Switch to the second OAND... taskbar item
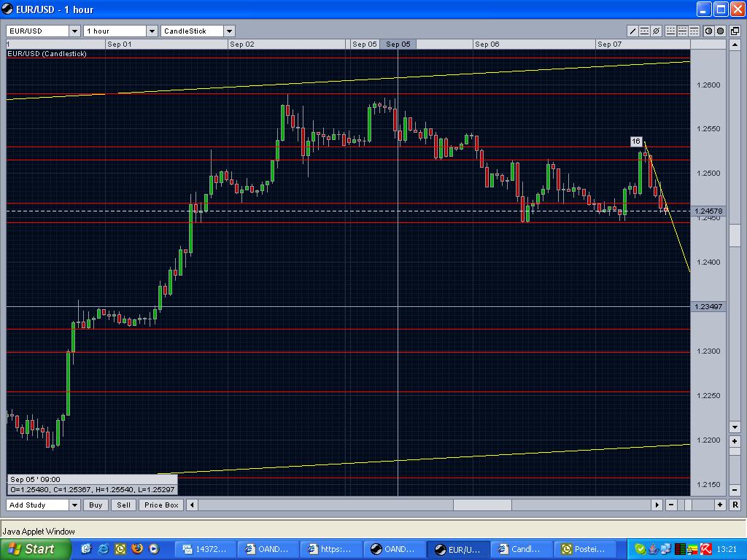This screenshot has width=747, height=560. click(x=394, y=549)
